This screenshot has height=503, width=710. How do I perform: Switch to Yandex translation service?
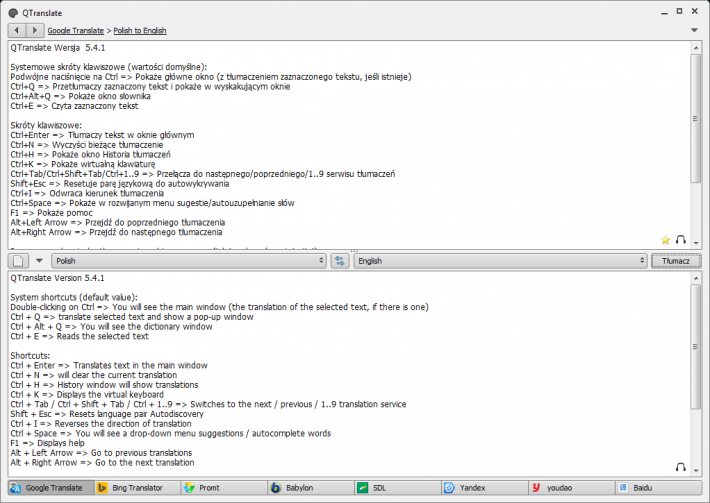coord(485,488)
